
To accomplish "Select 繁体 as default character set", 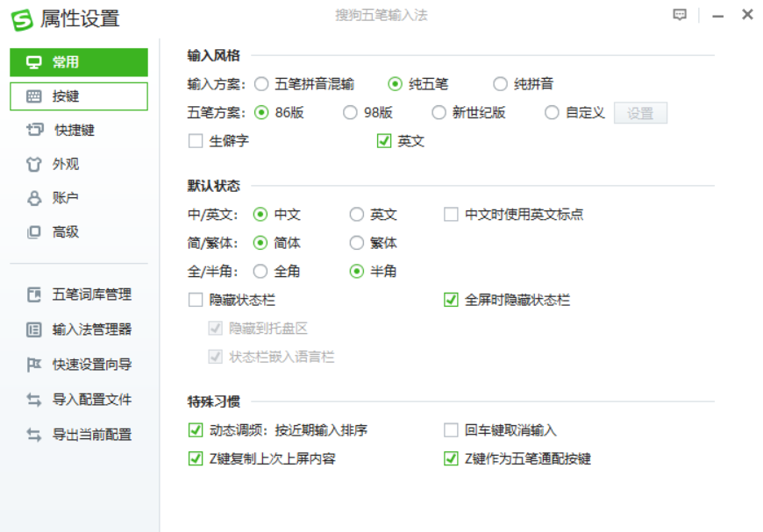I will point(357,243).
